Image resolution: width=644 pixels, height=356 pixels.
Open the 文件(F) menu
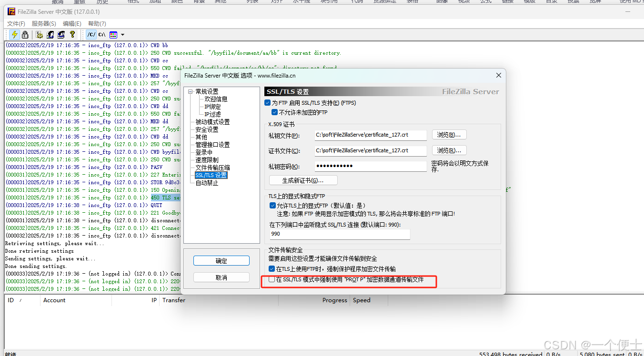coord(16,23)
